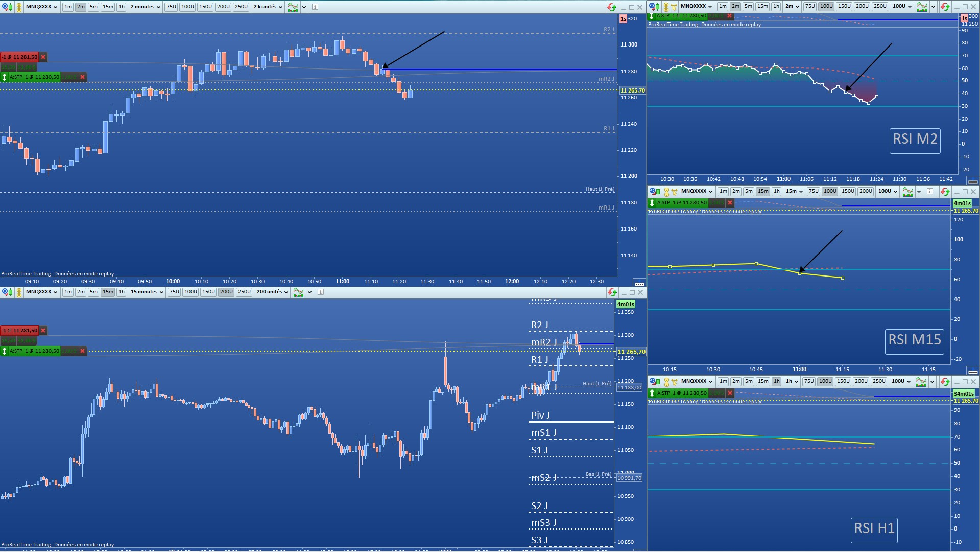Switch bottom-left chart to the 2m timeframe
Viewport: 980px width, 552px height.
81,292
